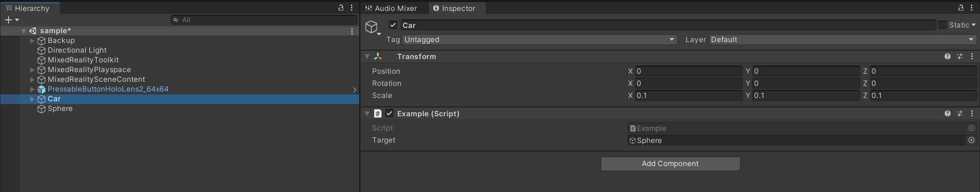980x192 pixels.
Task: Open the sample scene options menu
Action: [x=352, y=31]
